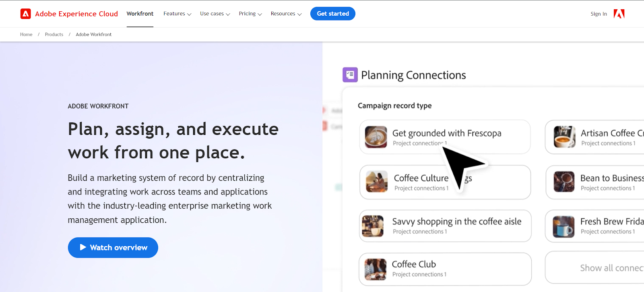Click the Adobe Experience Cloud title text
Image resolution: width=644 pixels, height=292 pixels.
pyautogui.click(x=76, y=14)
